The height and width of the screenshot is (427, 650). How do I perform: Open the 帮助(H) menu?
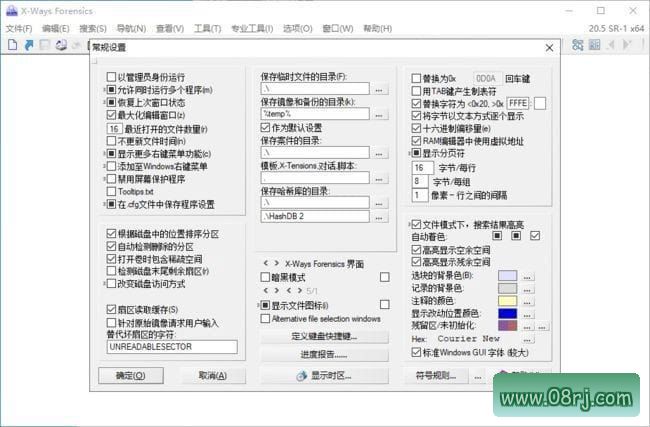(x=377, y=28)
